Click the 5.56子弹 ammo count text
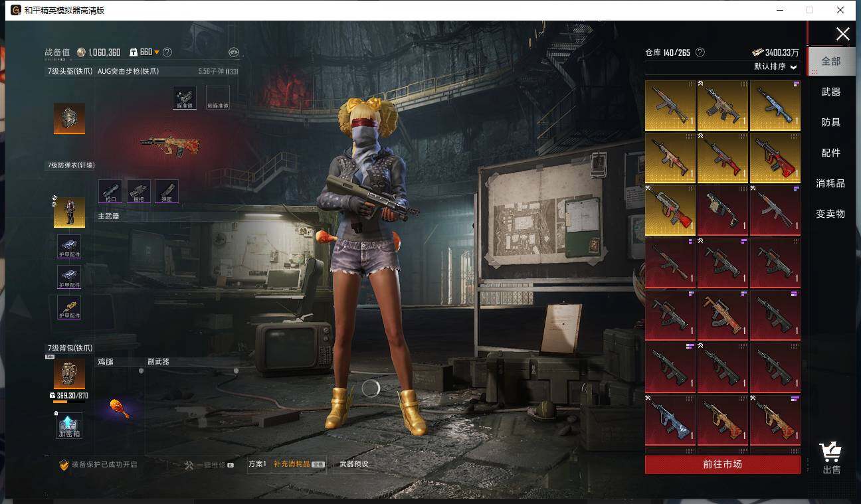Image resolution: width=861 pixels, height=504 pixels. [x=218, y=71]
